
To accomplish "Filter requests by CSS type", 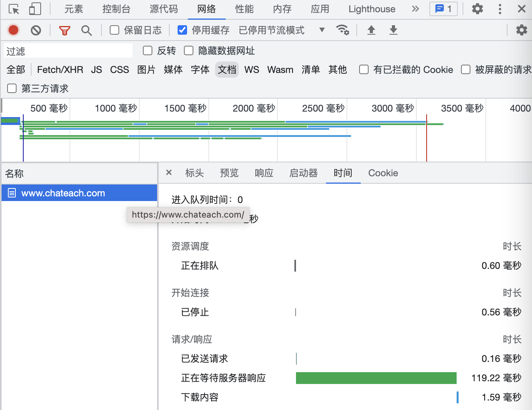I will [x=120, y=70].
